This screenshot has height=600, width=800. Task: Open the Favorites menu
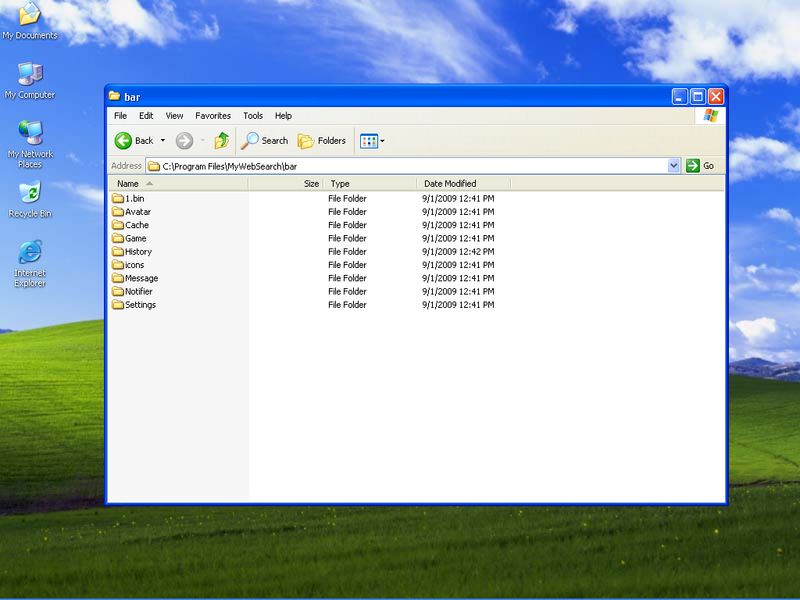click(213, 116)
